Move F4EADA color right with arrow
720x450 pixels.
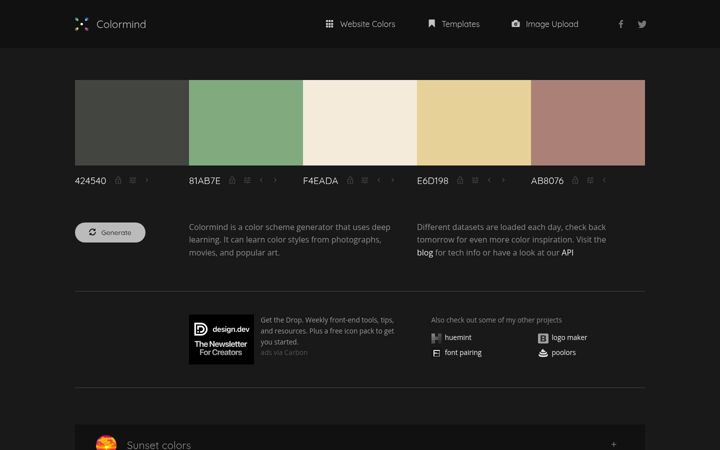(393, 180)
